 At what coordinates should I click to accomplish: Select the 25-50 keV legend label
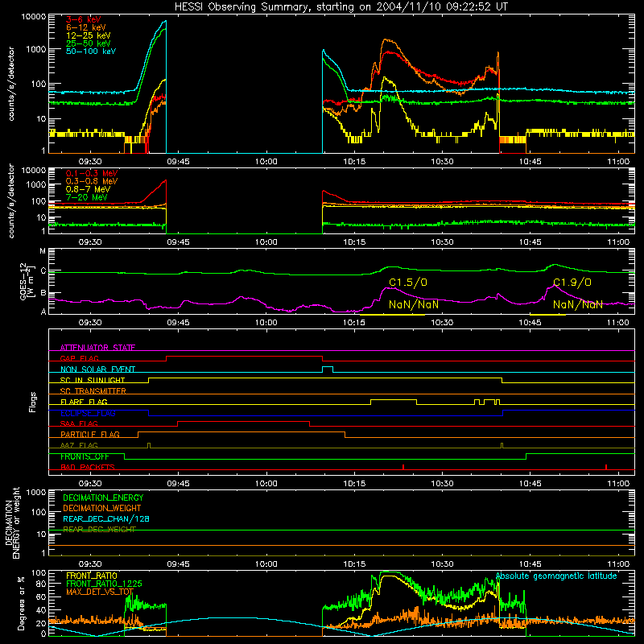(x=89, y=43)
